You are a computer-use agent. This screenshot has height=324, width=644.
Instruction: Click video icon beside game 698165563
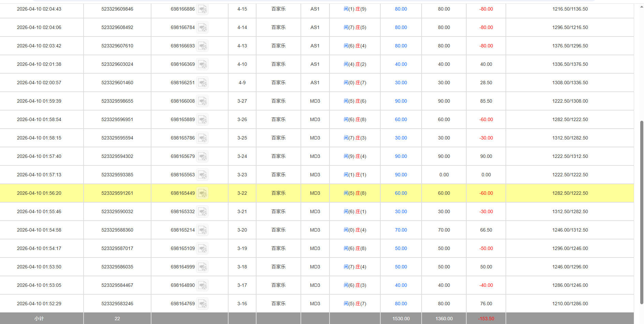tap(203, 175)
